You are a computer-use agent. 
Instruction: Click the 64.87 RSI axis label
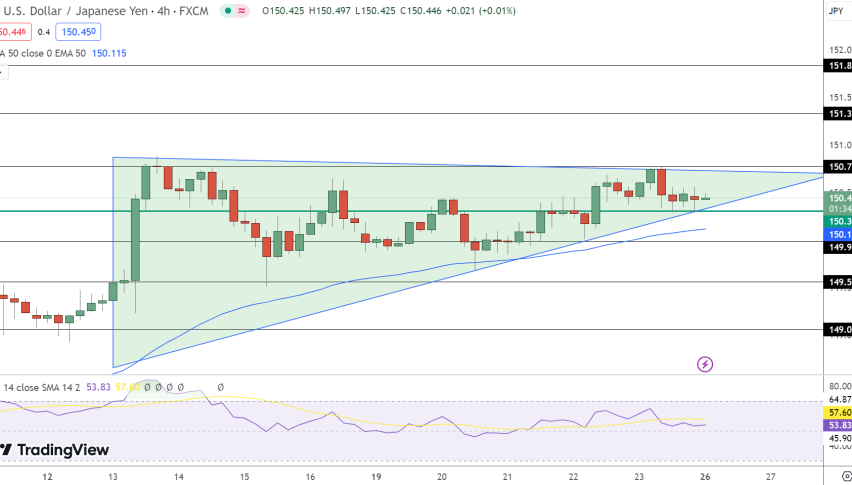click(x=840, y=400)
